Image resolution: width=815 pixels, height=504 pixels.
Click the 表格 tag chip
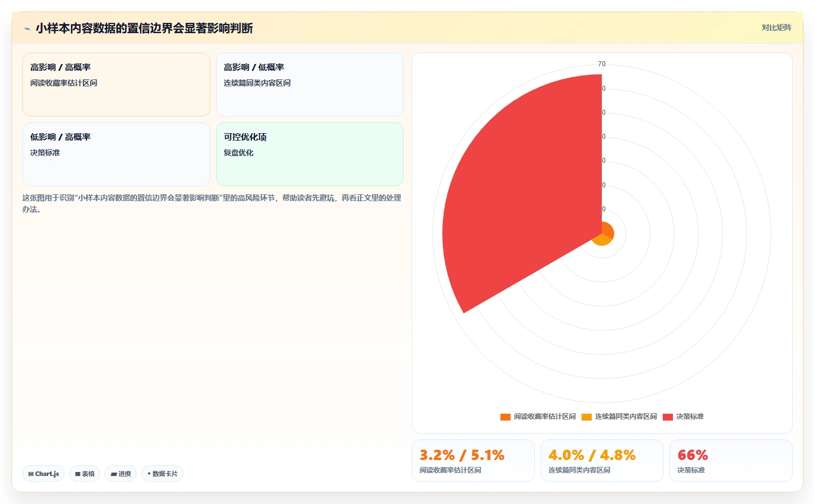pyautogui.click(x=85, y=474)
